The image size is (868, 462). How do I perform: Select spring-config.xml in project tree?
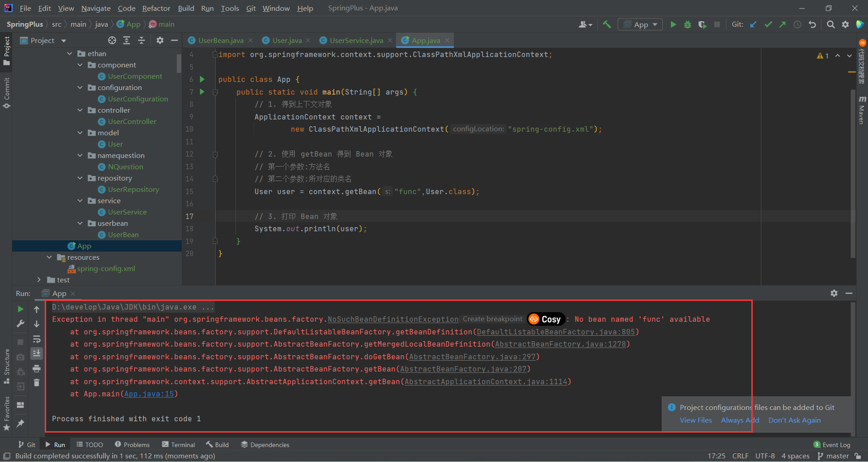click(x=106, y=268)
